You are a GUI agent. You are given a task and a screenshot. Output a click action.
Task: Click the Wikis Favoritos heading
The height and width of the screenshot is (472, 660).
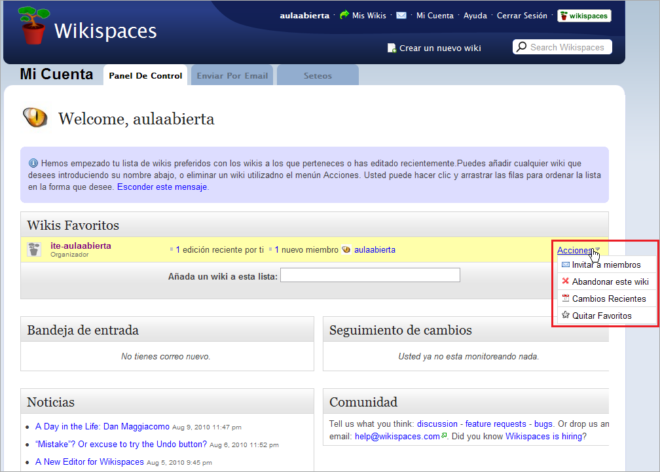tap(73, 225)
